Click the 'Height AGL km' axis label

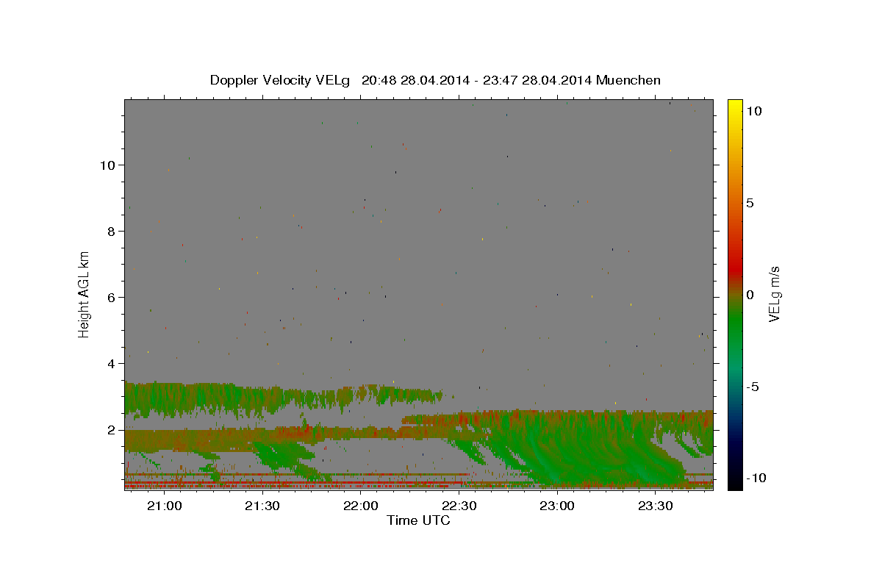(x=85, y=293)
